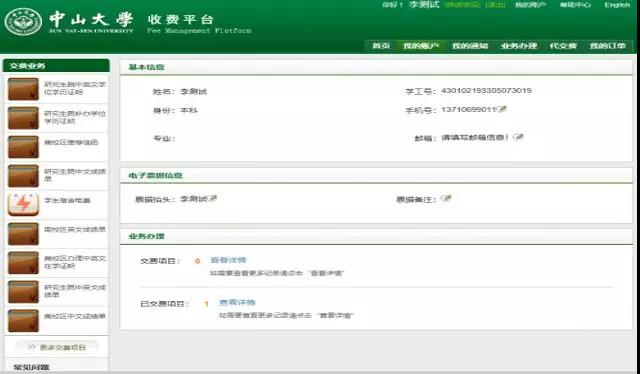Click the 学工号 ID number value
The height and width of the screenshot is (374, 640).
coord(486,91)
